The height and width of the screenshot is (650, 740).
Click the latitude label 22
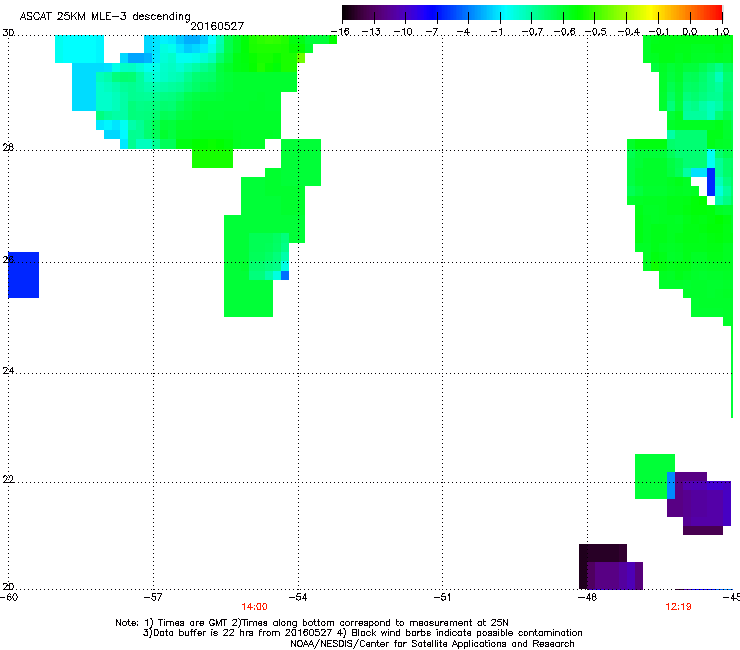(x=8, y=480)
